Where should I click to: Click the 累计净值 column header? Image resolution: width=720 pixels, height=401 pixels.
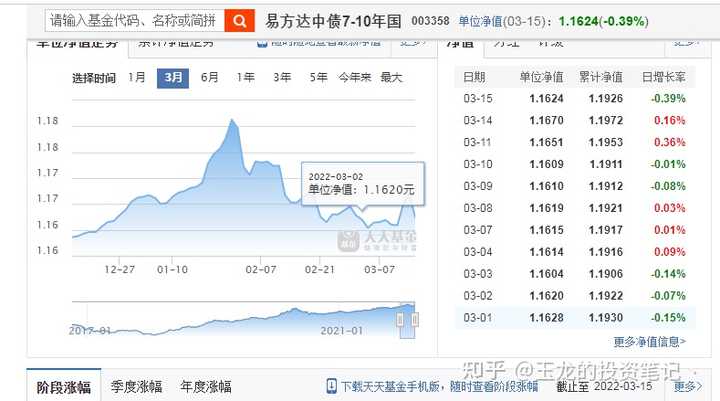(x=601, y=77)
